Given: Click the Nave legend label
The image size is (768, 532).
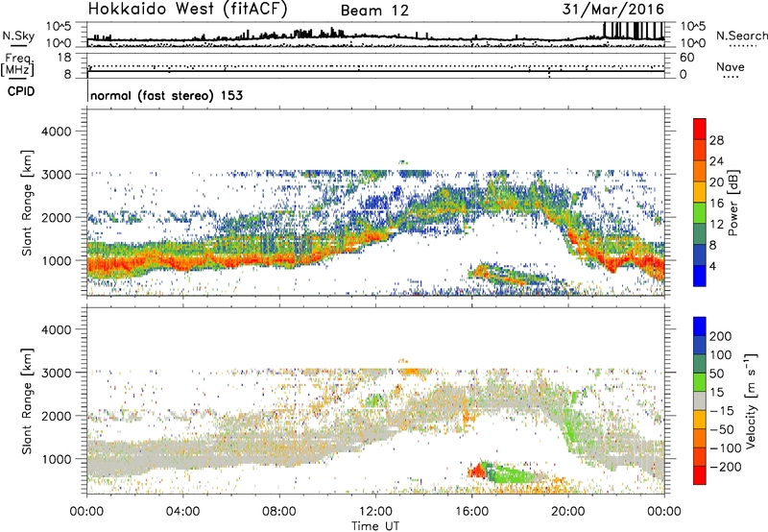Looking at the screenshot, I should coord(731,66).
